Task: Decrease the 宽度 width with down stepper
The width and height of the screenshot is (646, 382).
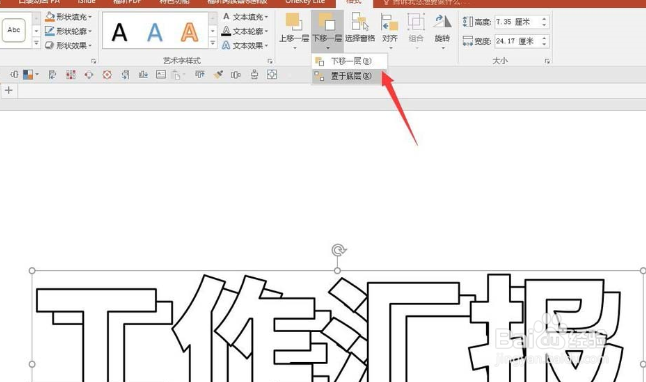Action: 545,44
